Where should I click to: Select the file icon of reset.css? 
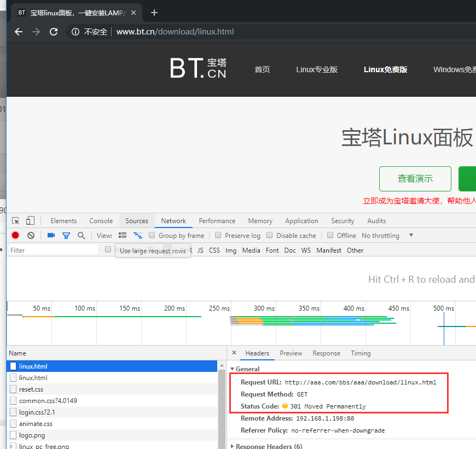point(13,389)
